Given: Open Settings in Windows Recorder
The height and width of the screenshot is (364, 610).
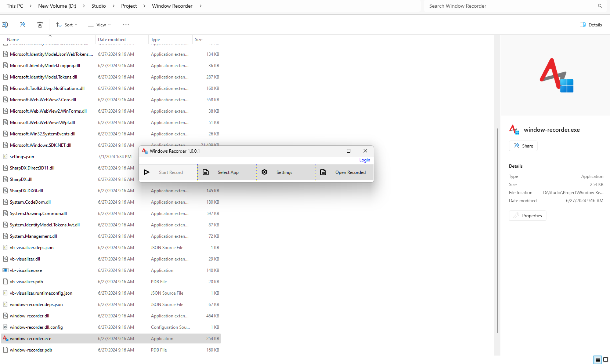Looking at the screenshot, I should (286, 172).
